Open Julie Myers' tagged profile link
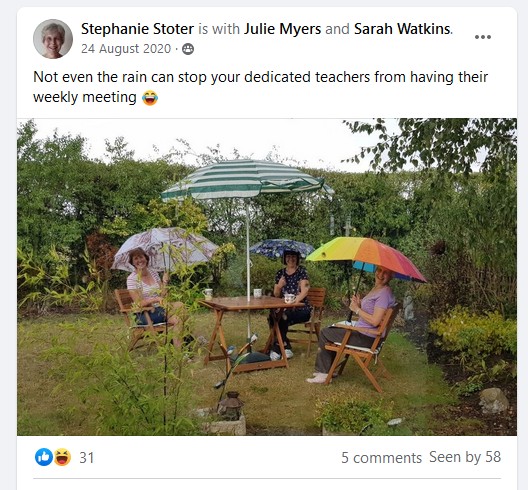528x490 pixels. coord(283,29)
